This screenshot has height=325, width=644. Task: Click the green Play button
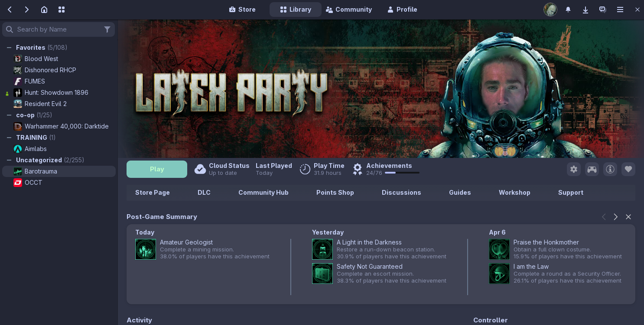pos(157,169)
